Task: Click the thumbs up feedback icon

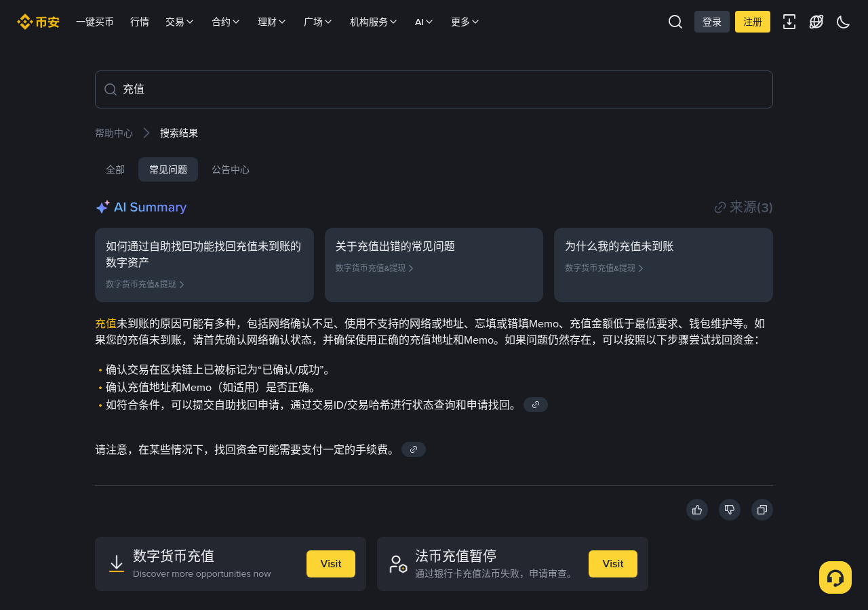Action: point(697,510)
